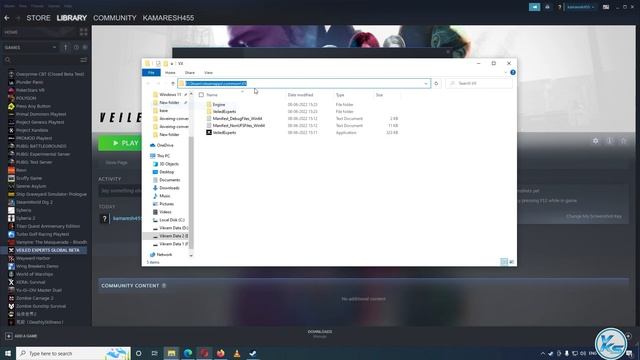Open the Steam help question mark

click(x=559, y=7)
